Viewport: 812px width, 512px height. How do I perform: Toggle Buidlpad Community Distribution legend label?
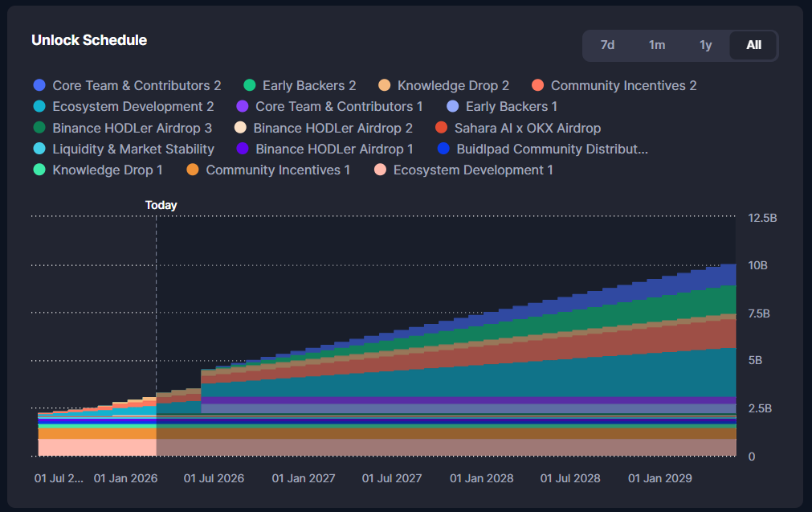click(552, 149)
